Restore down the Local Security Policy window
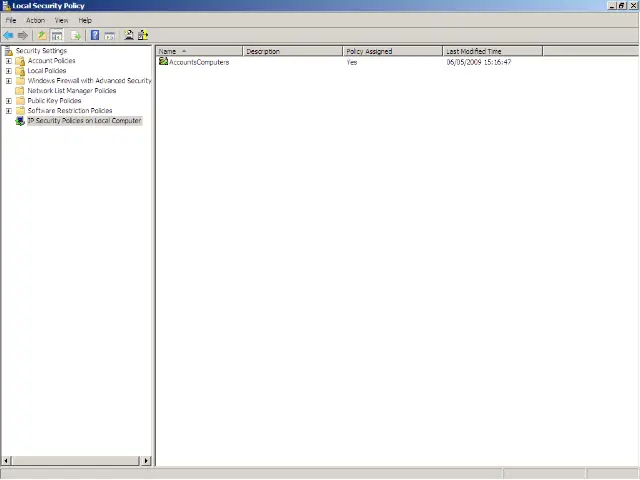Screen dimensions: 640x480 pyautogui.click(x=622, y=6)
